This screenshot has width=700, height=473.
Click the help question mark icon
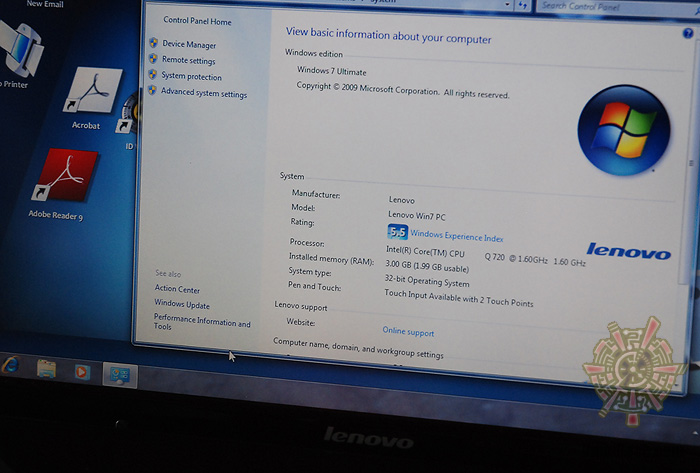688,33
